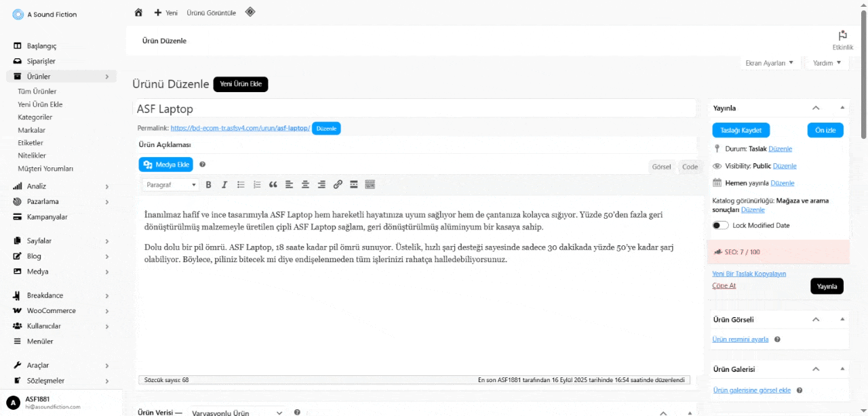Collapse the Yayınla panel with its chevron
Image resolution: width=868 pixels, height=416 pixels.
[816, 108]
